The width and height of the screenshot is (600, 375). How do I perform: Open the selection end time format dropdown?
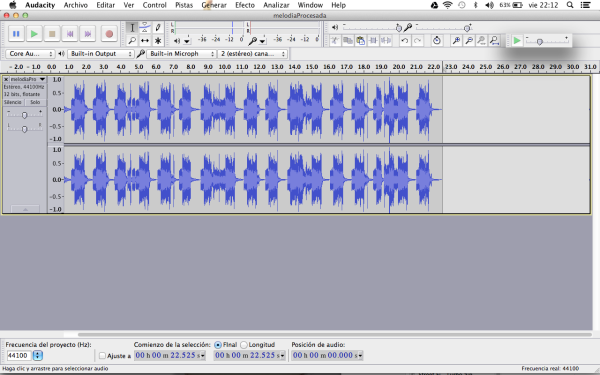coord(282,355)
